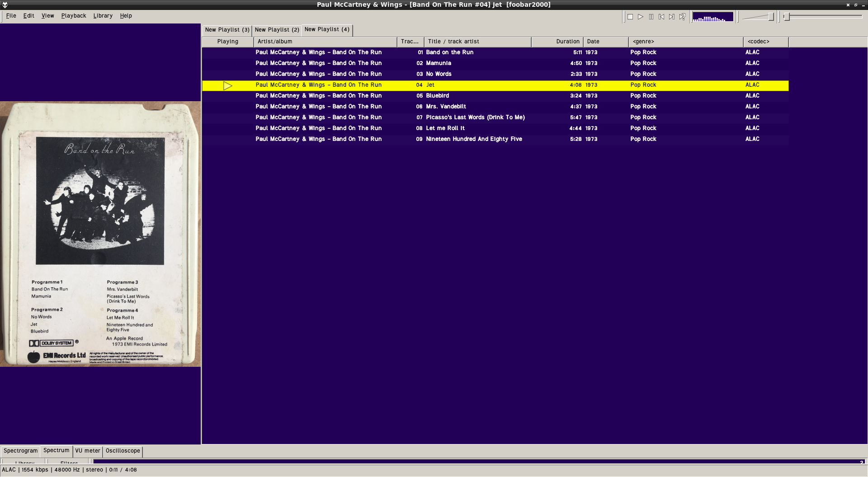Select track 07 Picasso's Last Words

click(495, 117)
